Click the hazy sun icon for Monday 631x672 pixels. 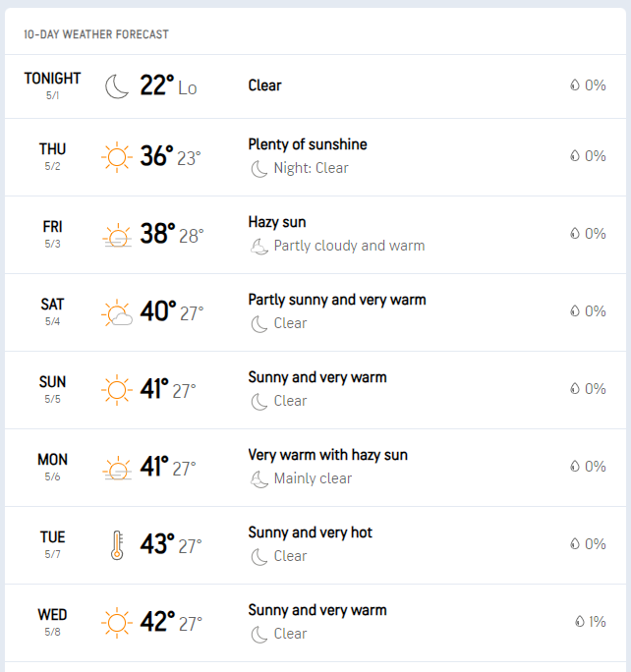click(x=117, y=468)
